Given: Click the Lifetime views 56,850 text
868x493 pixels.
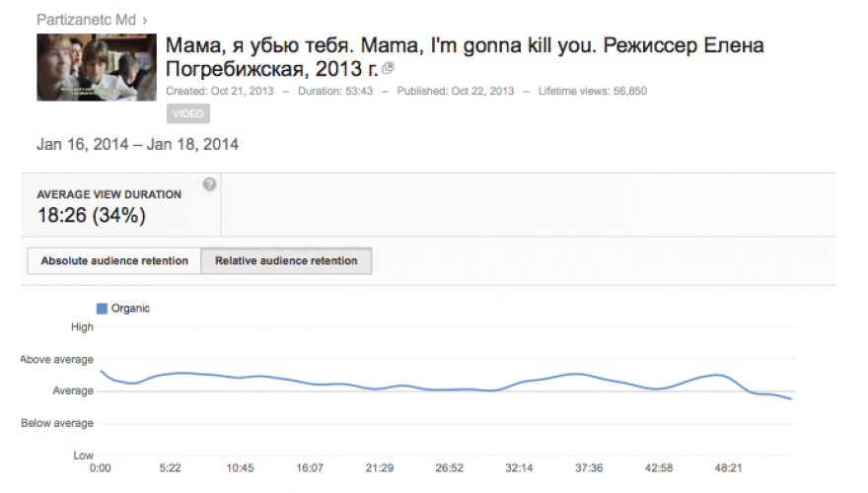Looking at the screenshot, I should pyautogui.click(x=593, y=91).
